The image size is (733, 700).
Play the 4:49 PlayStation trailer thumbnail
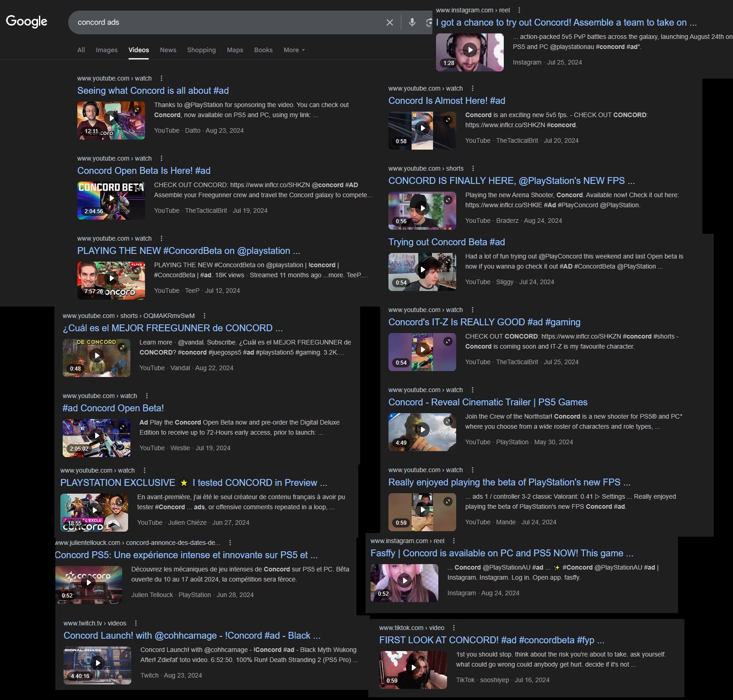[422, 432]
